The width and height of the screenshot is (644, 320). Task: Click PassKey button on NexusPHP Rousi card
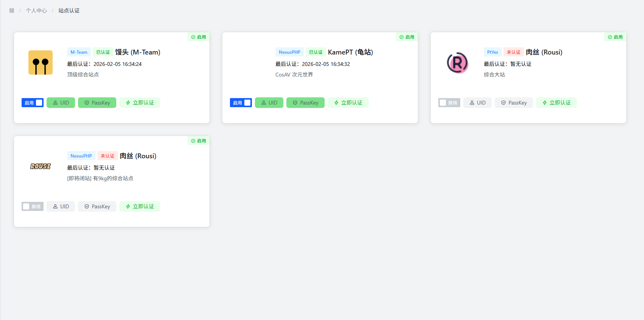(x=97, y=206)
